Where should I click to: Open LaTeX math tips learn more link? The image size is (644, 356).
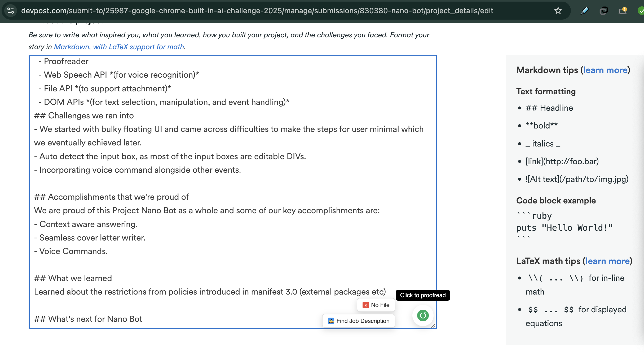tap(607, 261)
